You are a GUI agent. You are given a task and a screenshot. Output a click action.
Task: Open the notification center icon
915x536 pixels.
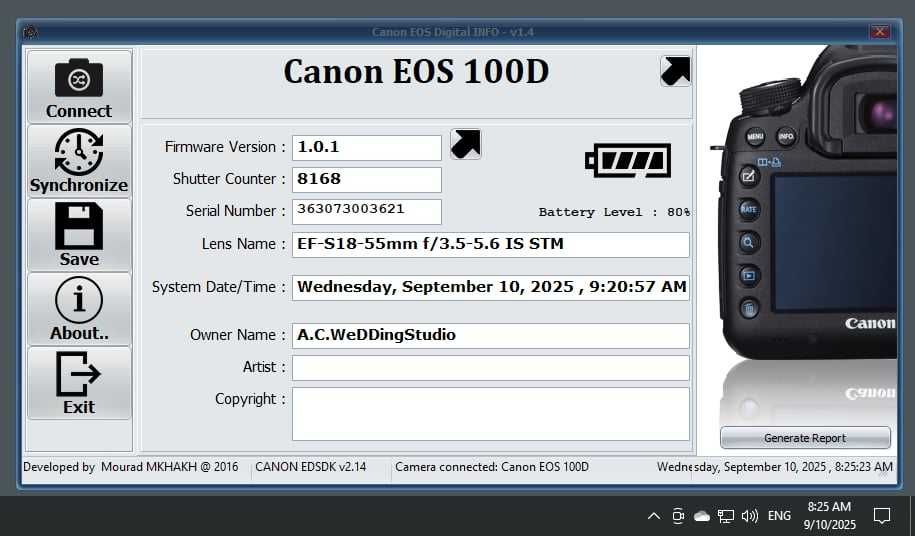click(882, 516)
